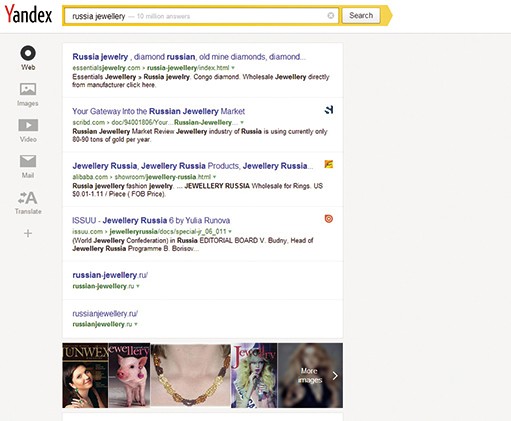The image size is (511, 421).
Task: Focus the 'russia jewellery' search input
Action: click(201, 16)
